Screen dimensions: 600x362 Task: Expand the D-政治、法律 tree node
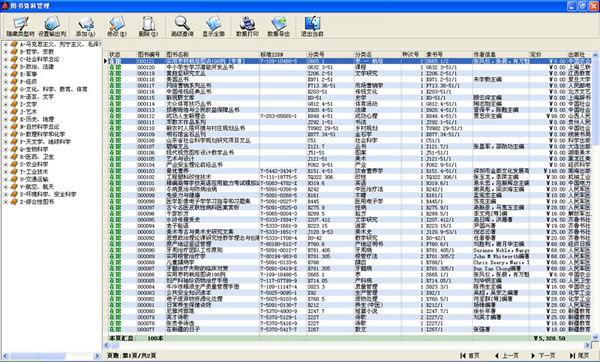6,67
